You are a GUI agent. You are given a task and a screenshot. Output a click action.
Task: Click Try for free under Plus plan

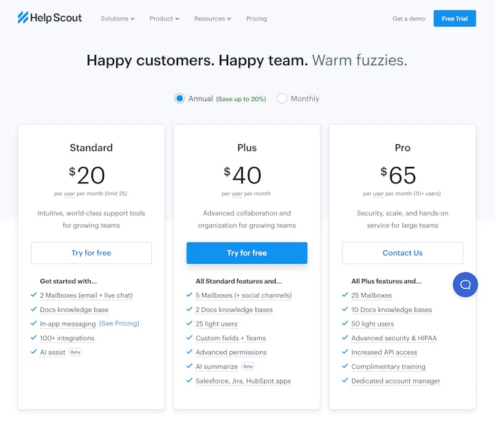point(247,253)
